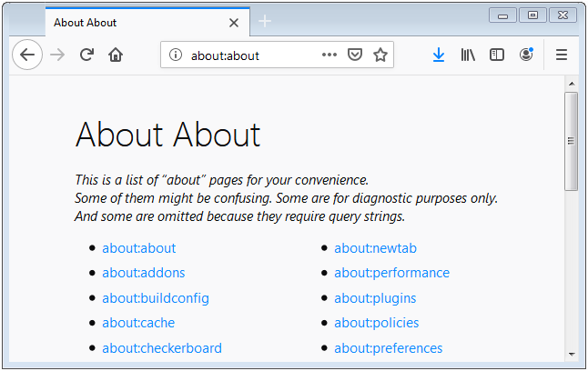Open the about:performance link
The image size is (588, 371).
(x=392, y=273)
